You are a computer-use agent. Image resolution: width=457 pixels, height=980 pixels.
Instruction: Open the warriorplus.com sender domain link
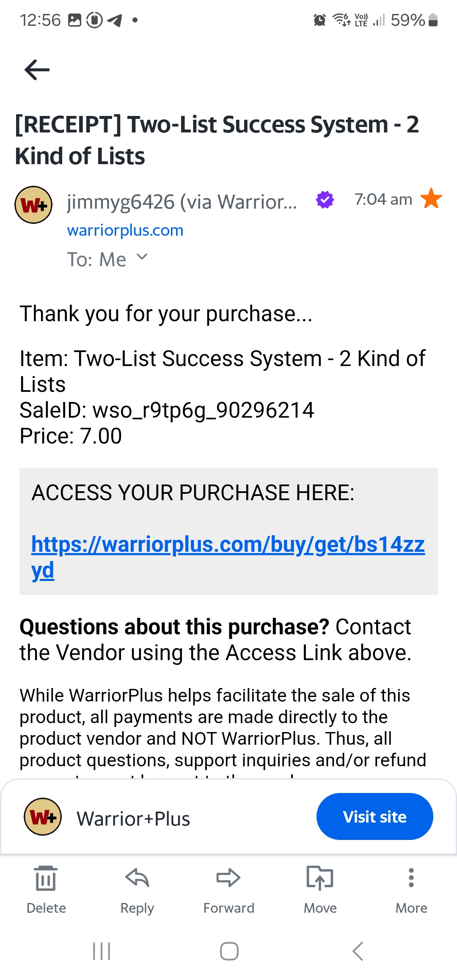(x=125, y=230)
